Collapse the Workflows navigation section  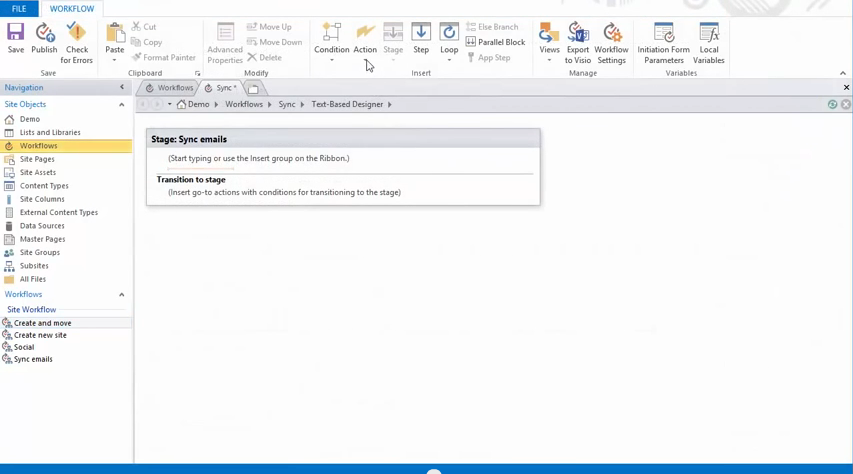point(122,294)
